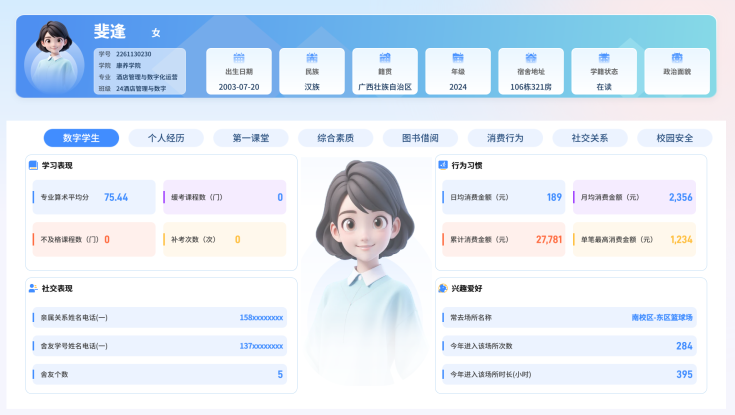Click the 民族 card icon

pos(312,58)
